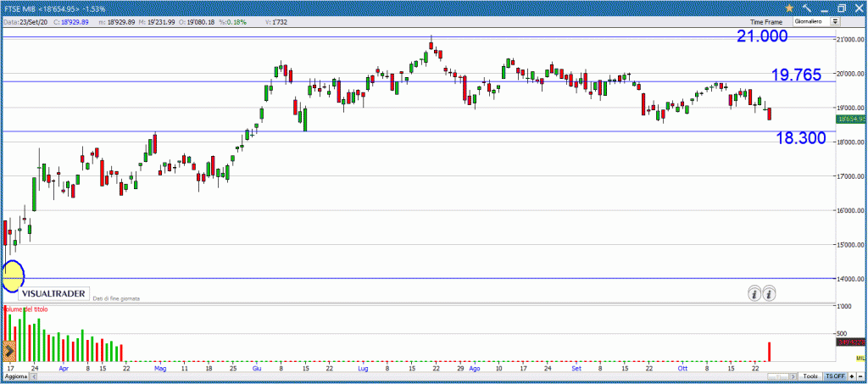Close the FTSE MIB chart window
868x384 pixels.
point(858,8)
